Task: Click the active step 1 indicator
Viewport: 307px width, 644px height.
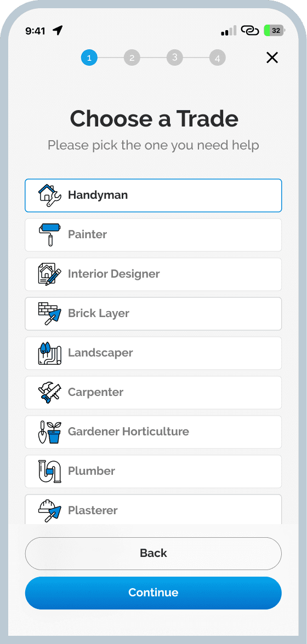Action: pyautogui.click(x=89, y=58)
